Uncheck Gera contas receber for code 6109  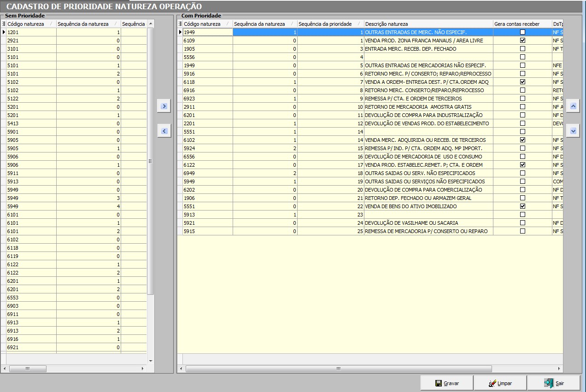coord(522,41)
